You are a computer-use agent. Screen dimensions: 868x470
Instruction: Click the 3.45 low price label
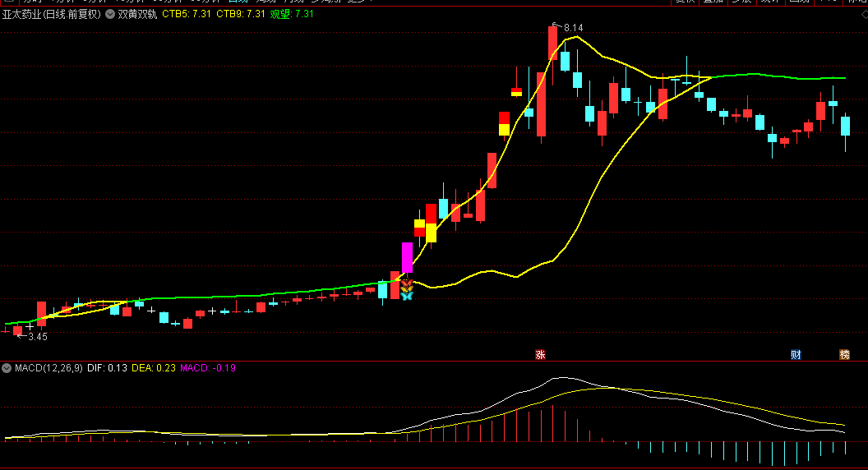(38, 337)
